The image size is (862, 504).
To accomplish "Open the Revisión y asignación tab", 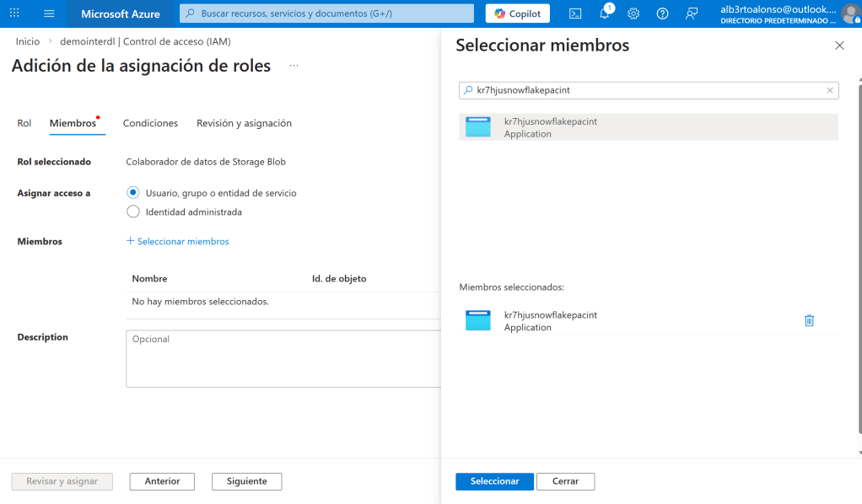I will [x=244, y=123].
